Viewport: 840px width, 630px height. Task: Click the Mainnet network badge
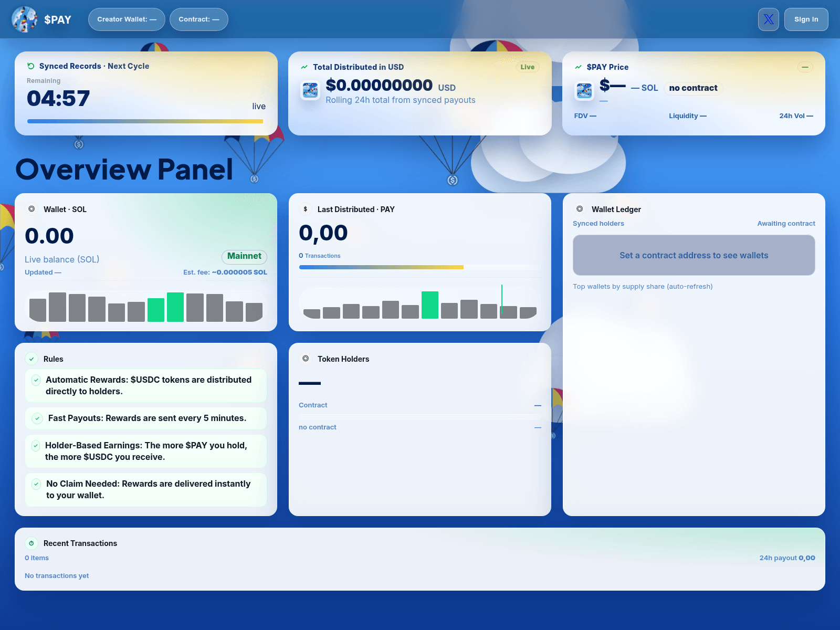[x=244, y=256]
